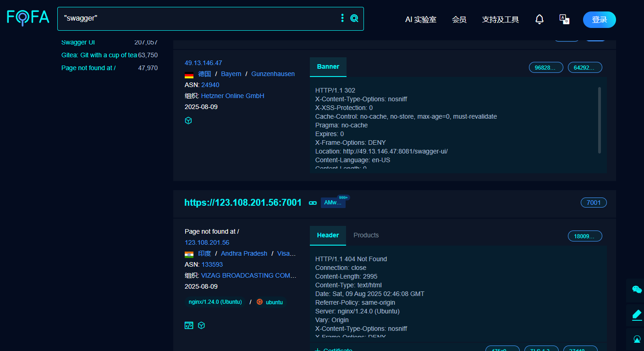The height and width of the screenshot is (351, 644).
Task: Click code icon under nginx tag
Action: pyautogui.click(x=189, y=325)
